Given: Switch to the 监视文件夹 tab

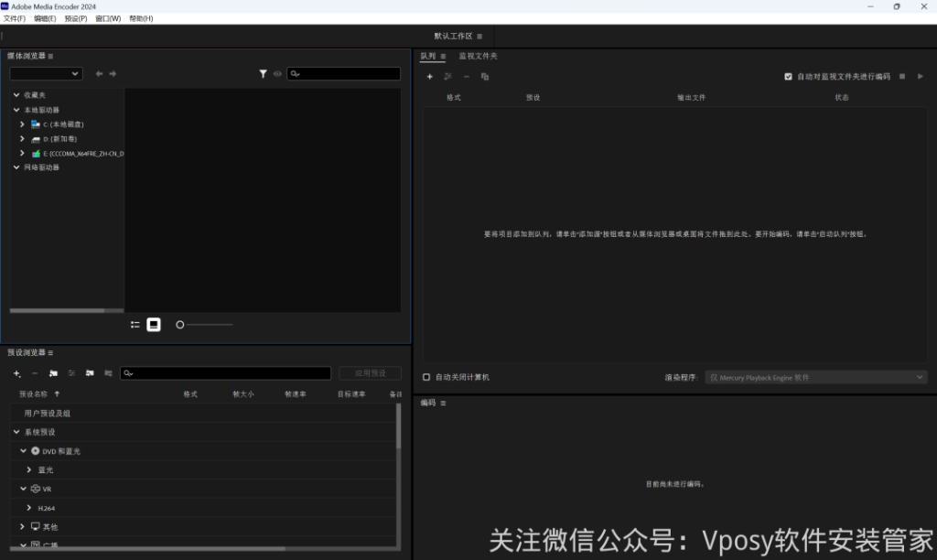Looking at the screenshot, I should [x=478, y=56].
